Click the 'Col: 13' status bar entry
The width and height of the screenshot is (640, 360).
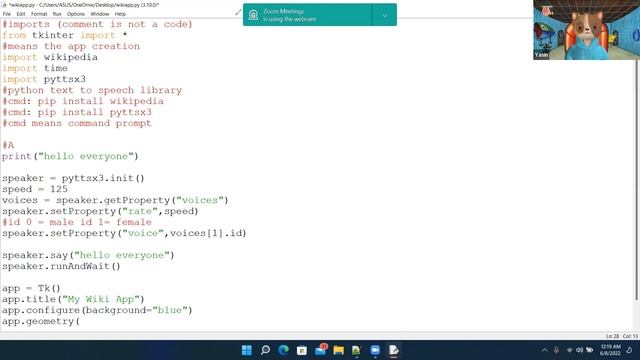pos(630,336)
